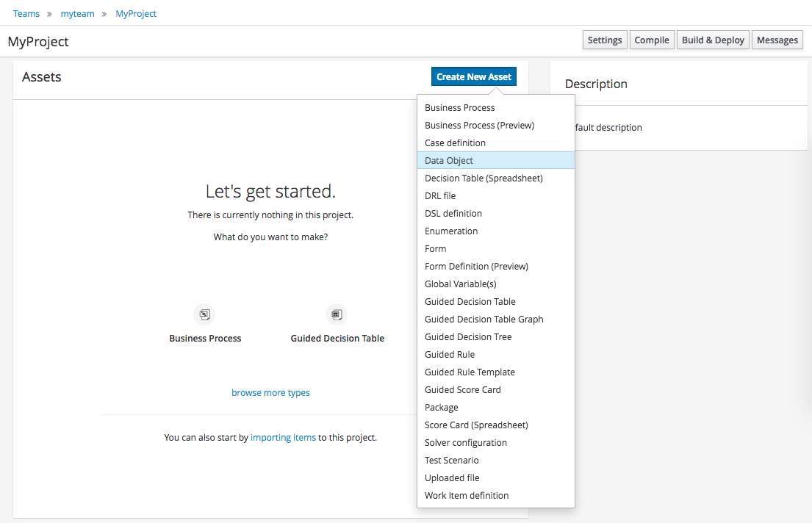Click Build & Deploy button
The width and height of the screenshot is (812, 523).
pyautogui.click(x=713, y=40)
